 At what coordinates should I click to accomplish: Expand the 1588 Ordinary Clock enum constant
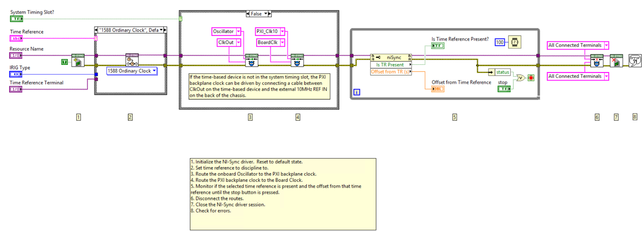pyautogui.click(x=154, y=71)
